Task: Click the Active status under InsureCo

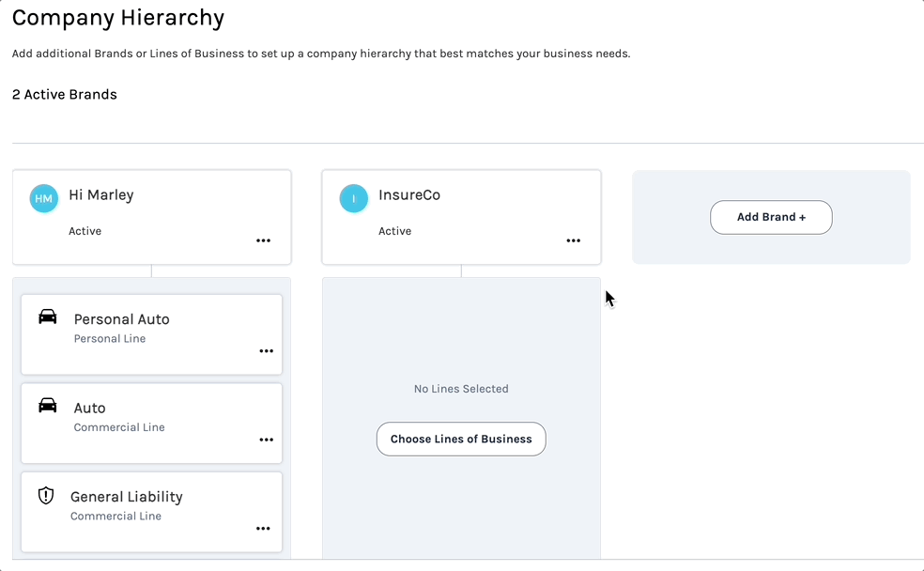Action: pyautogui.click(x=395, y=231)
